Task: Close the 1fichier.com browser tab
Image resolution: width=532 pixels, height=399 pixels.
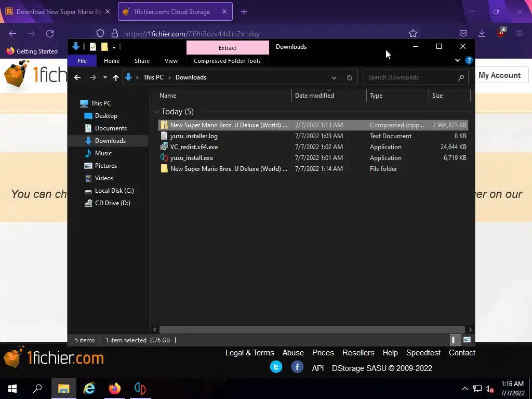Action: tap(224, 11)
